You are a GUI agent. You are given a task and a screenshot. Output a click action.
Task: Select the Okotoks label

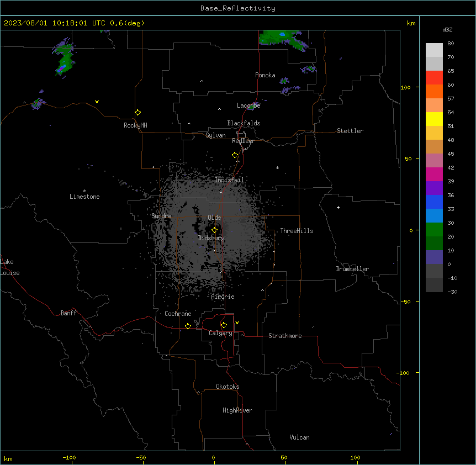[228, 387]
